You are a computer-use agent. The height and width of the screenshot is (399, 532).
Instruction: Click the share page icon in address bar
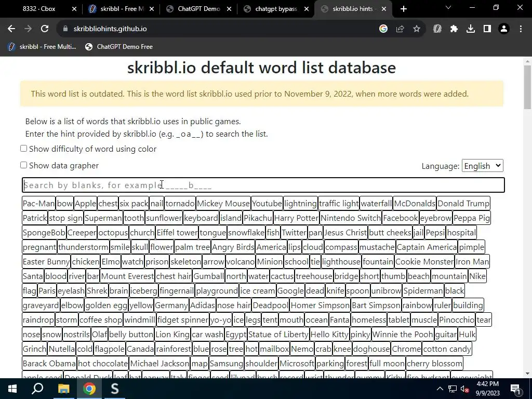(400, 29)
